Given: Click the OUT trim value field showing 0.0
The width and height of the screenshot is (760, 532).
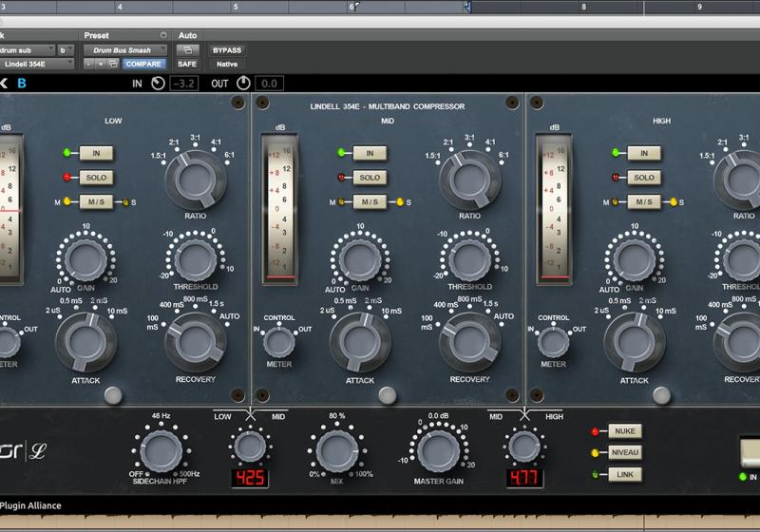Looking at the screenshot, I should coord(270,84).
